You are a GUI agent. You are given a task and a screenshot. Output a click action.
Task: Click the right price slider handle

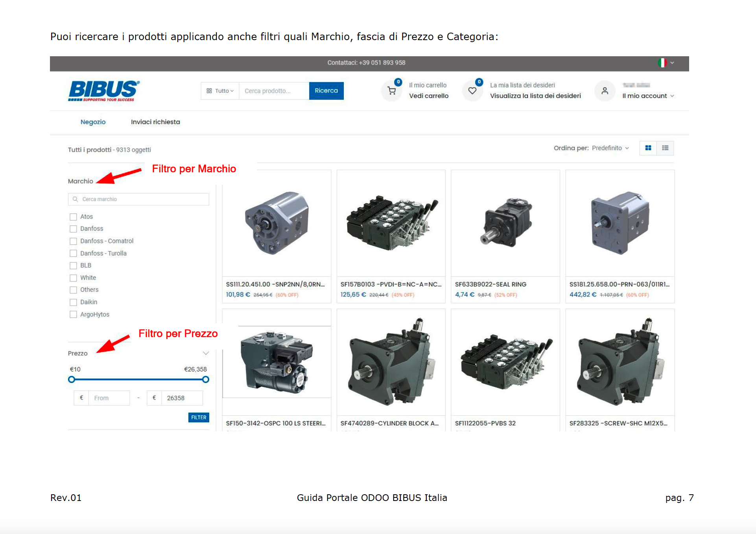pos(205,379)
